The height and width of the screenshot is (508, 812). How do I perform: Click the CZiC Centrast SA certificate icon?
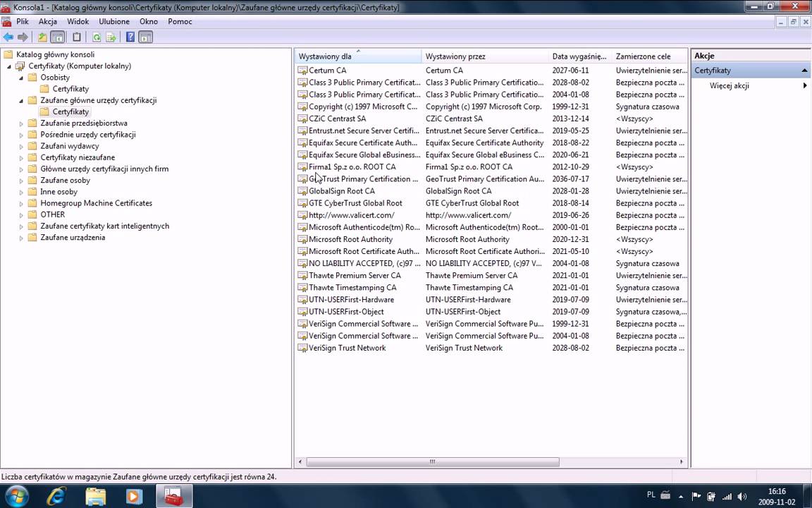[302, 119]
